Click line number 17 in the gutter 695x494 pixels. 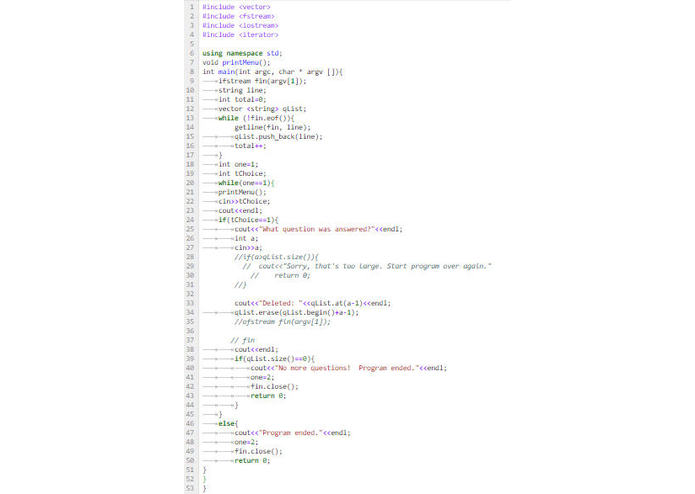190,155
